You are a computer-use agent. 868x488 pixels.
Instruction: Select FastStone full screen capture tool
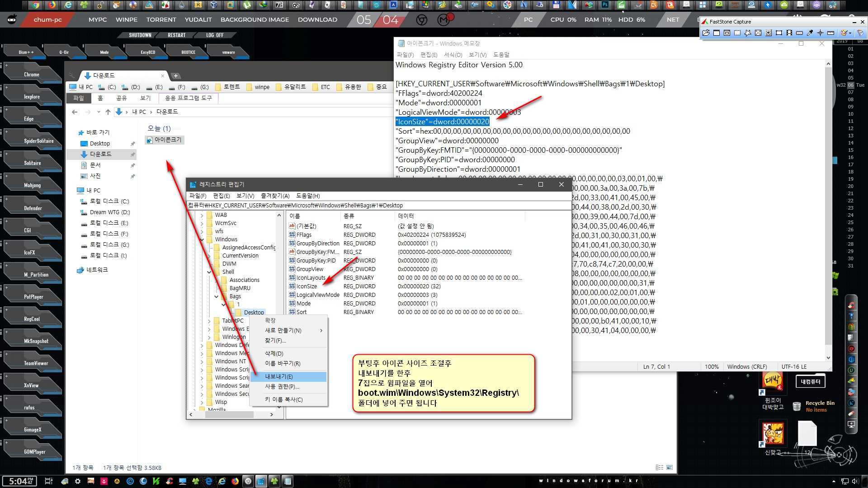(x=758, y=33)
